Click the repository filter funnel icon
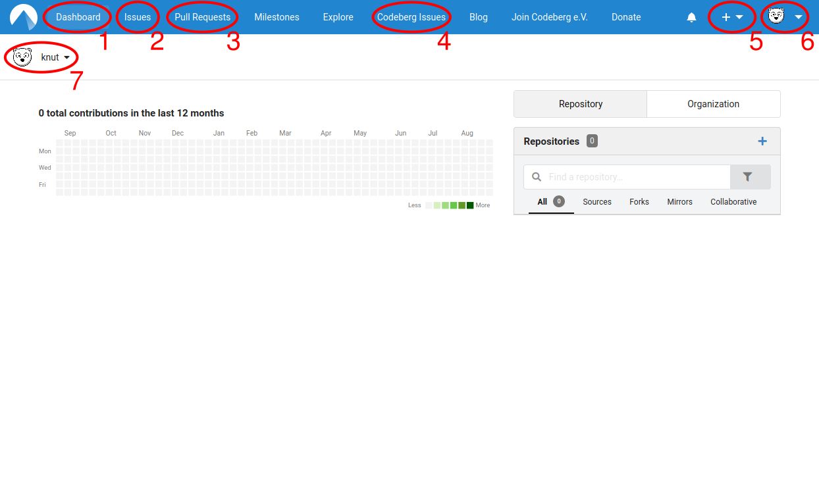 tap(748, 177)
